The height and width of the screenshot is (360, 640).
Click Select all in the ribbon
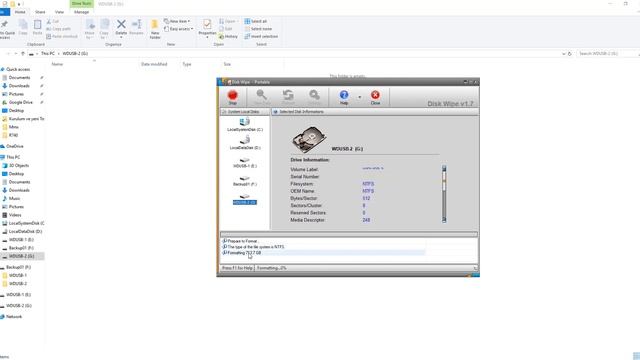pos(256,21)
